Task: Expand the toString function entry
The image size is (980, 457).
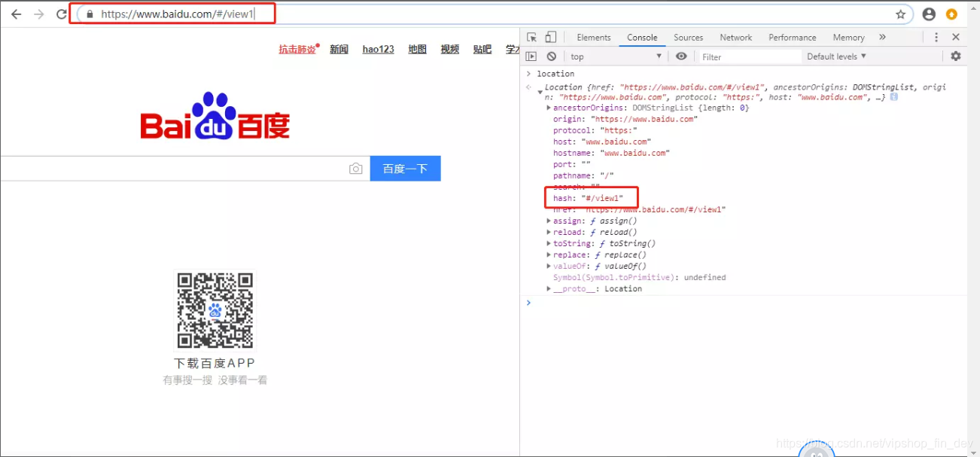Action: (549, 243)
